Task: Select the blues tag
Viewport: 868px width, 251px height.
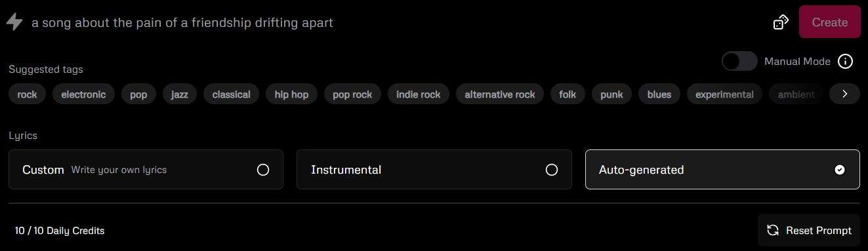Action: pyautogui.click(x=659, y=94)
